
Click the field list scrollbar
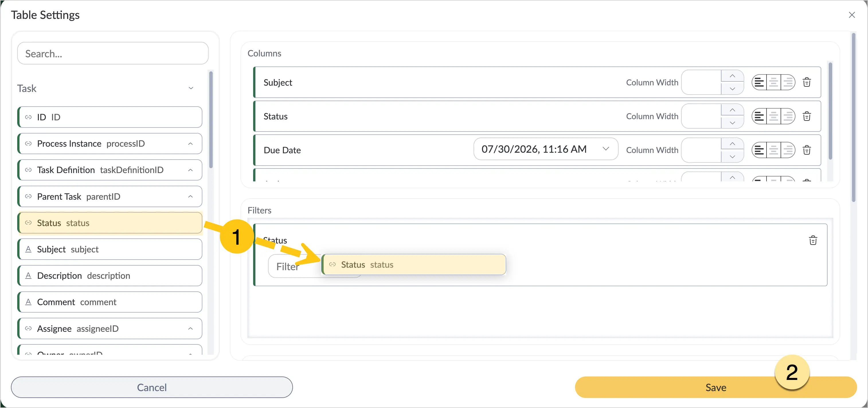[211, 119]
